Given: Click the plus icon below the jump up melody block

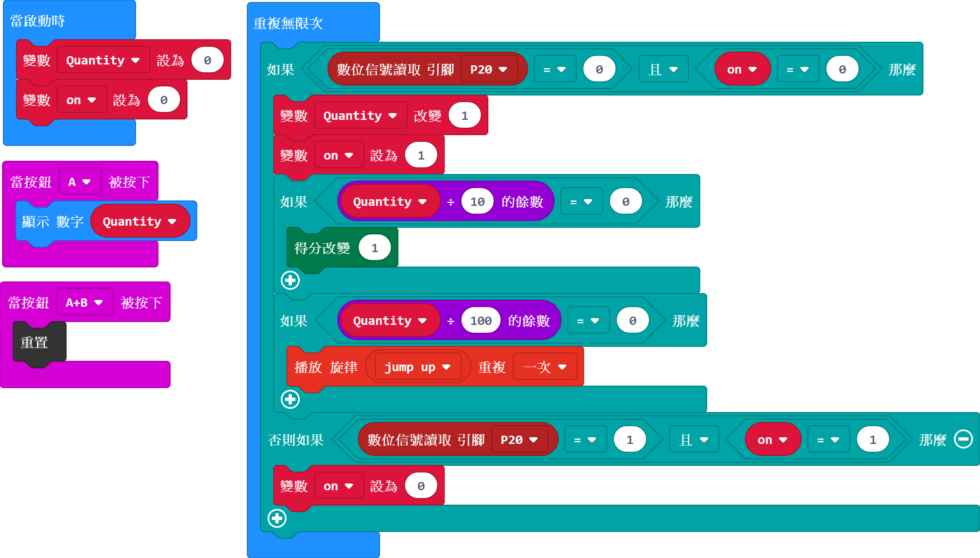Looking at the screenshot, I should tap(291, 399).
